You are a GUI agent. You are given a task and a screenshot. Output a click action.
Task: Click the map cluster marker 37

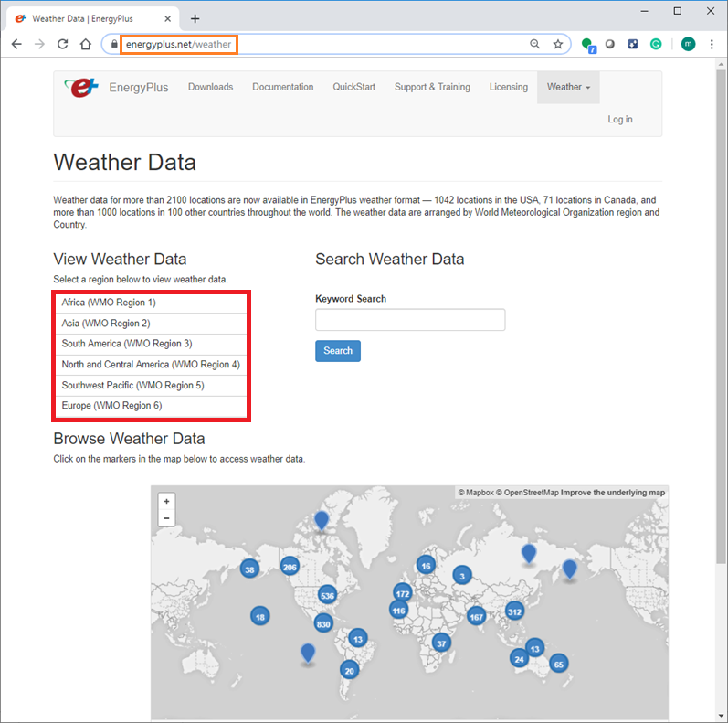pyautogui.click(x=441, y=643)
